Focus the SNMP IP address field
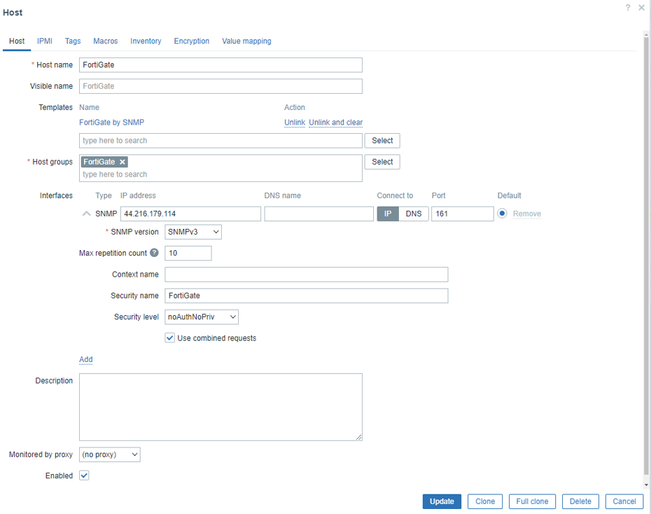Viewport: 651px width, 514px height. [191, 214]
